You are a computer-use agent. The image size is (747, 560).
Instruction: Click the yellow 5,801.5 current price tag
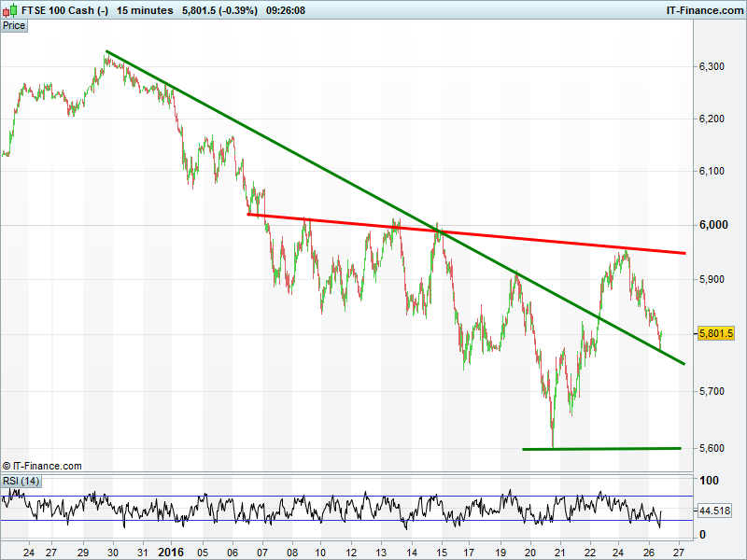[715, 333]
